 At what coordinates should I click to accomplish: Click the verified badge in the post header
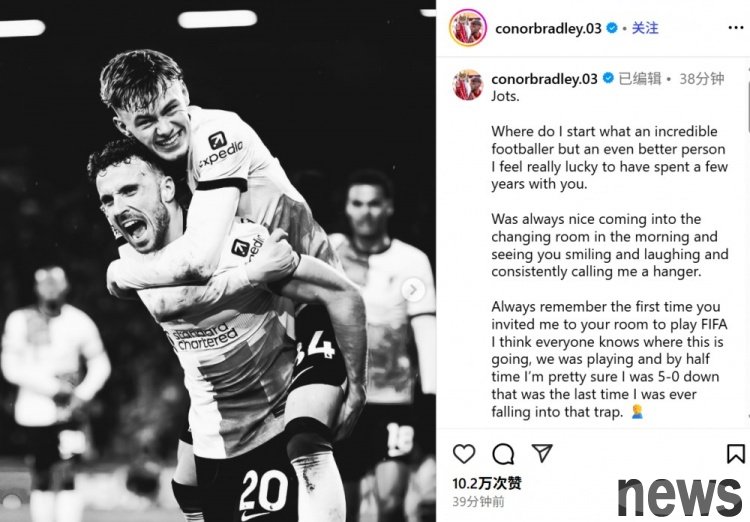[x=612, y=28]
